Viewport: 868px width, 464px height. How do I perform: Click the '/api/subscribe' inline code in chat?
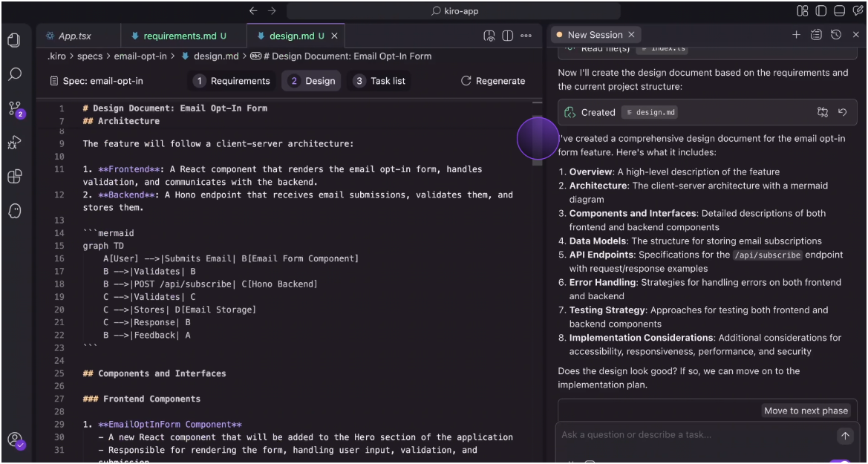[767, 255]
